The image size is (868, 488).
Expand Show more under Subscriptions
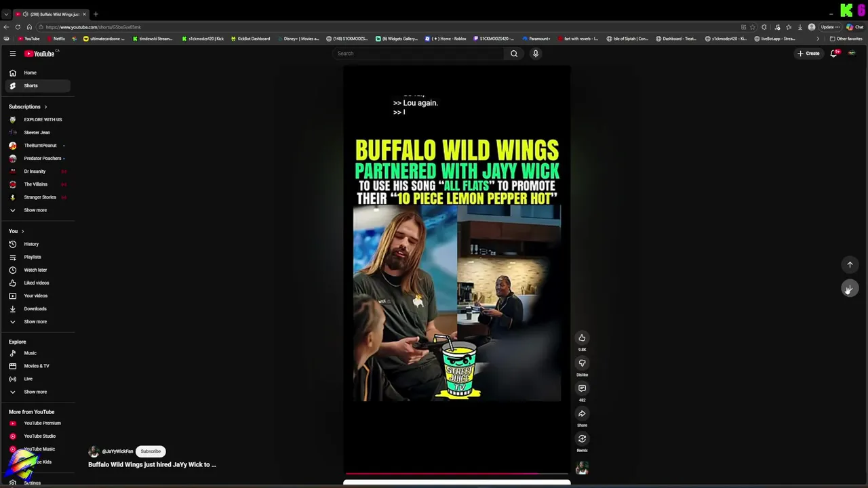pos(38,210)
